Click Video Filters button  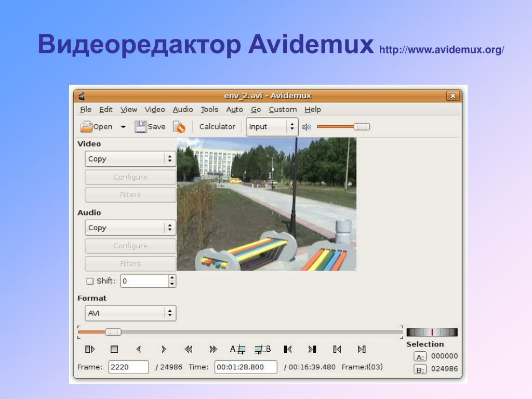click(130, 195)
